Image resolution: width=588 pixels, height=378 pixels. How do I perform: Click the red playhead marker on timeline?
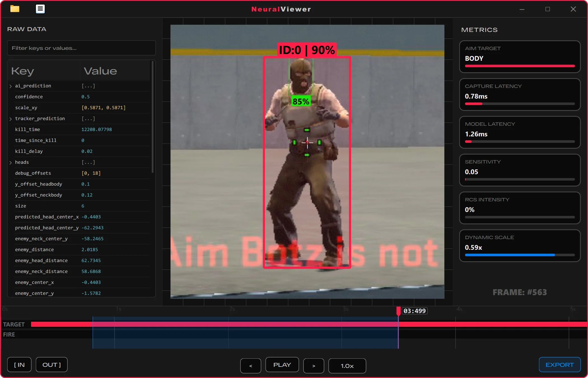pyautogui.click(x=398, y=311)
